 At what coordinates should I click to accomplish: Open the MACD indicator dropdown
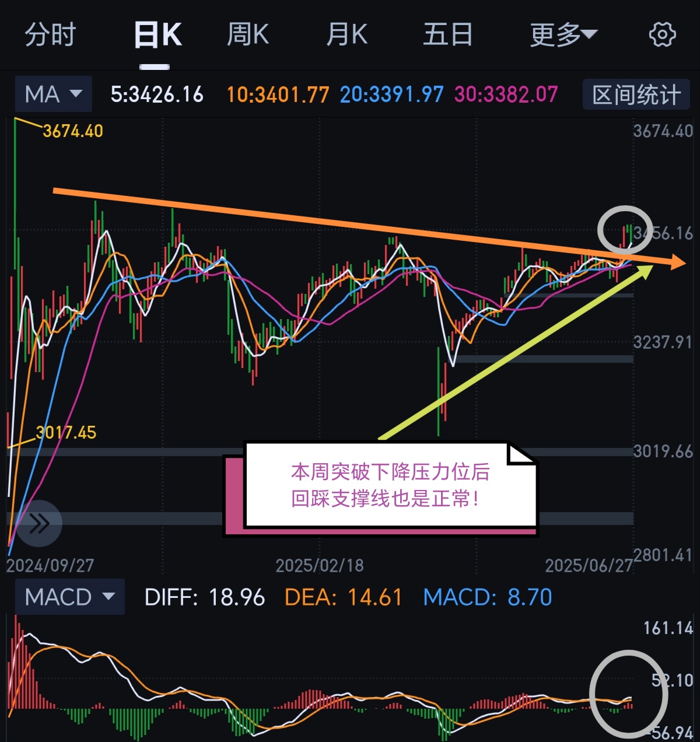tap(69, 597)
